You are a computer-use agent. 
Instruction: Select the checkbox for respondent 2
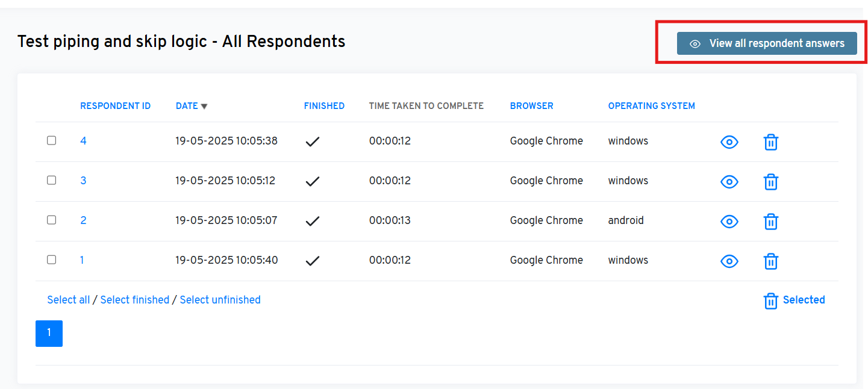tap(52, 220)
